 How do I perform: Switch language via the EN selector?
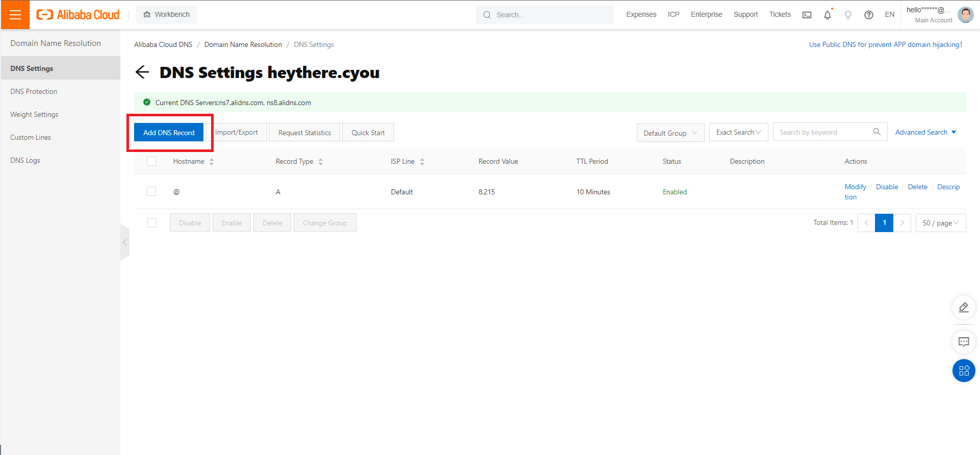890,15
